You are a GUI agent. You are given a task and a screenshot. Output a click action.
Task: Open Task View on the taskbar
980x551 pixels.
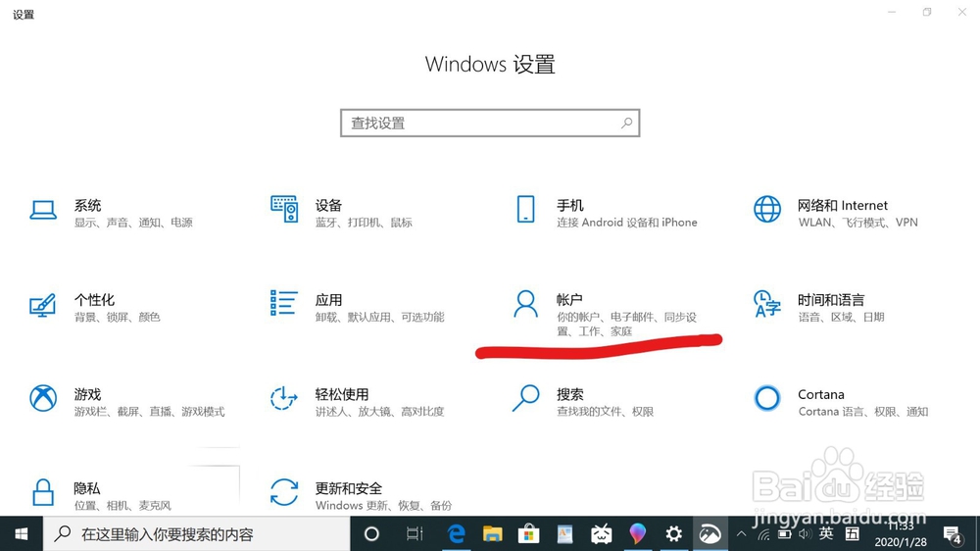(x=415, y=534)
